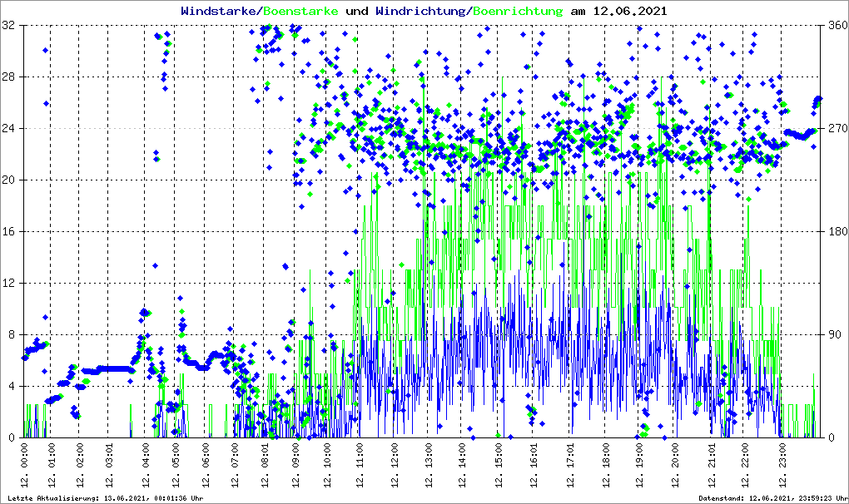The image size is (849, 504).
Task: Click the blue Windstarke title word
Action: (220, 12)
